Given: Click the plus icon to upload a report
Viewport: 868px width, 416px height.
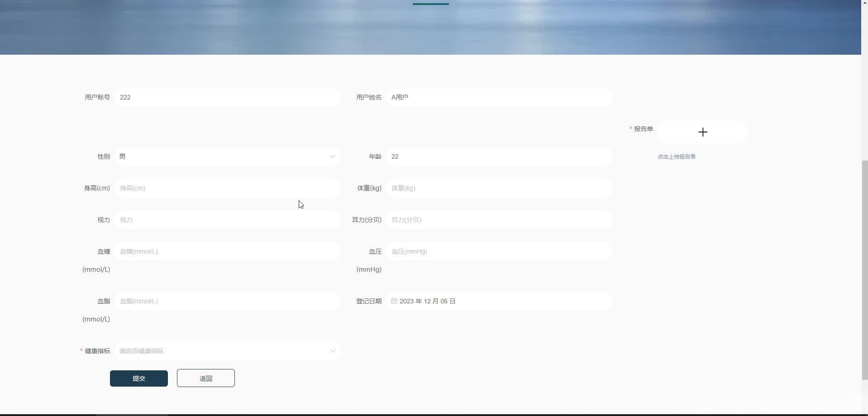Looking at the screenshot, I should 702,132.
